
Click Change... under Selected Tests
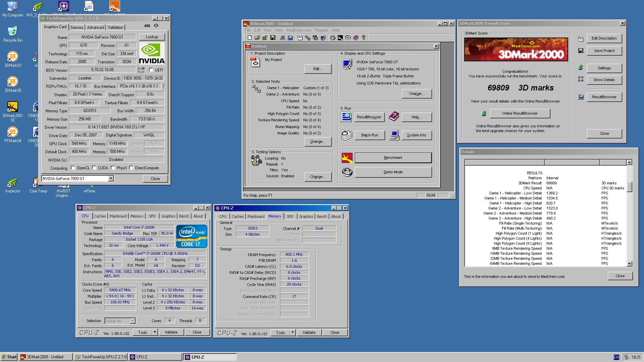click(318, 141)
